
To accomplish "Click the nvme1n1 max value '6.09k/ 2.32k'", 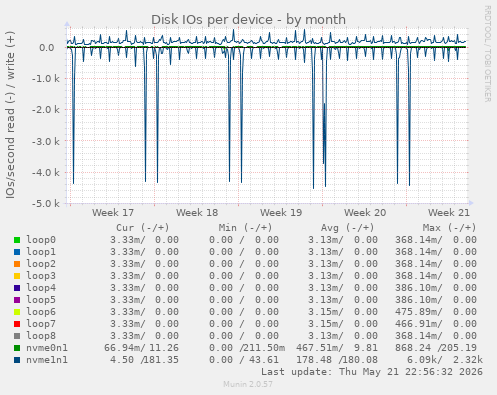I will (x=445, y=360).
